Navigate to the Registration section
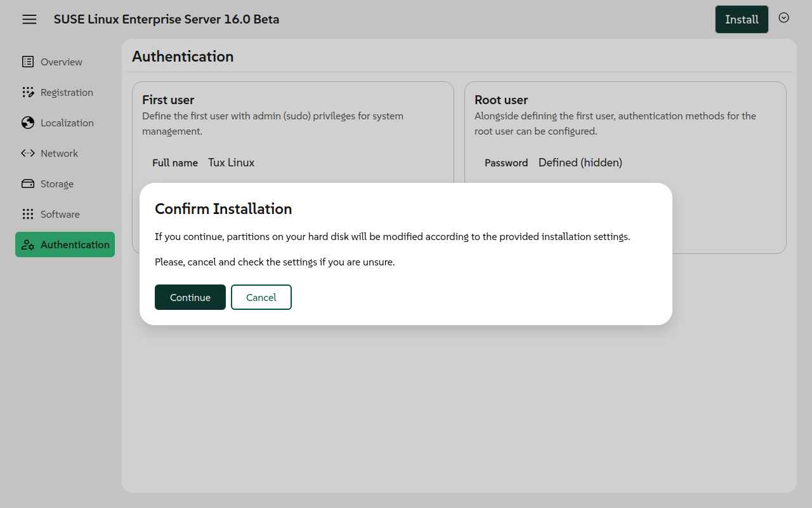812x508 pixels. 67,92
